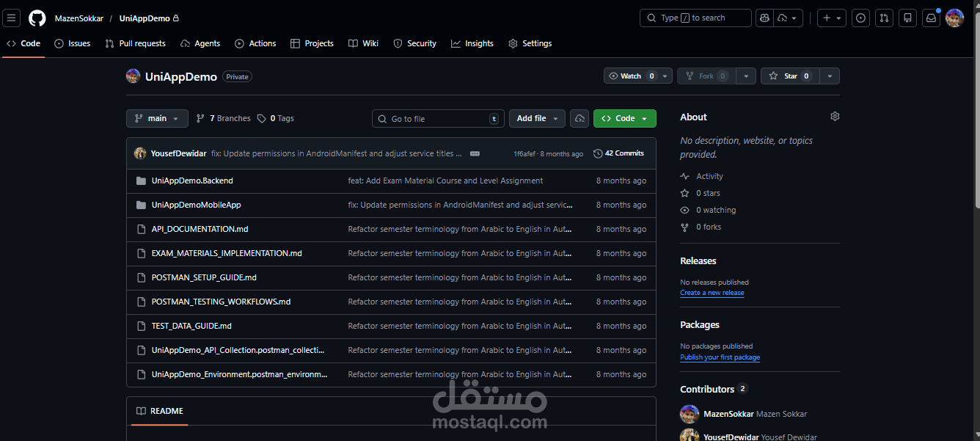Click the Create a new release link

(x=712, y=293)
